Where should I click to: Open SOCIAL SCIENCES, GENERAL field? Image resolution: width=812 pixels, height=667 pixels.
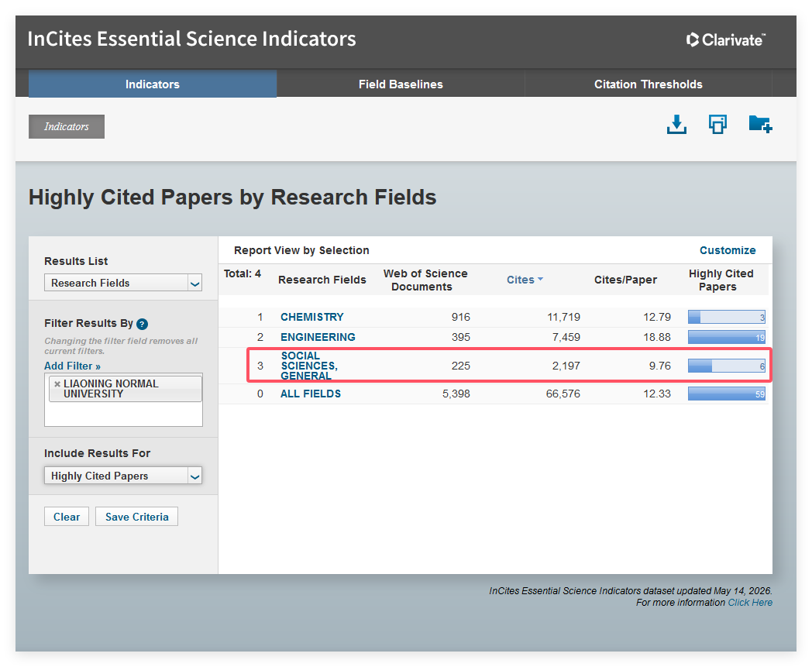(309, 366)
